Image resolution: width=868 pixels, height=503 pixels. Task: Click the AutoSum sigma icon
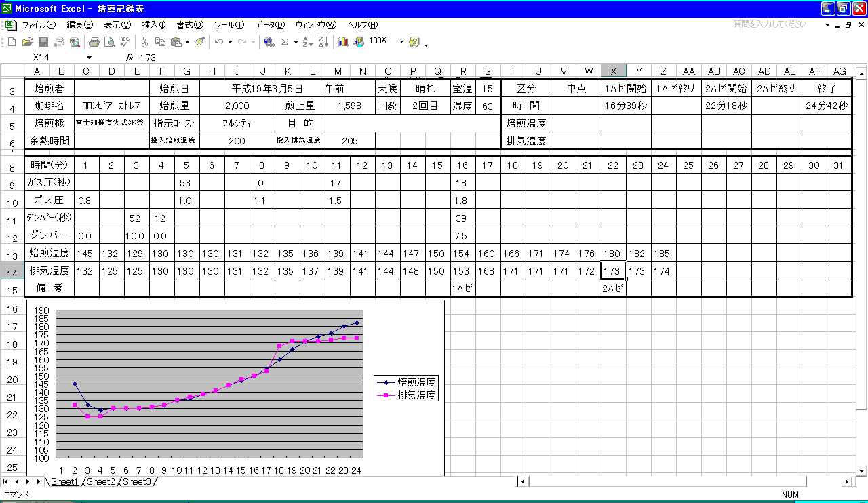(x=285, y=42)
